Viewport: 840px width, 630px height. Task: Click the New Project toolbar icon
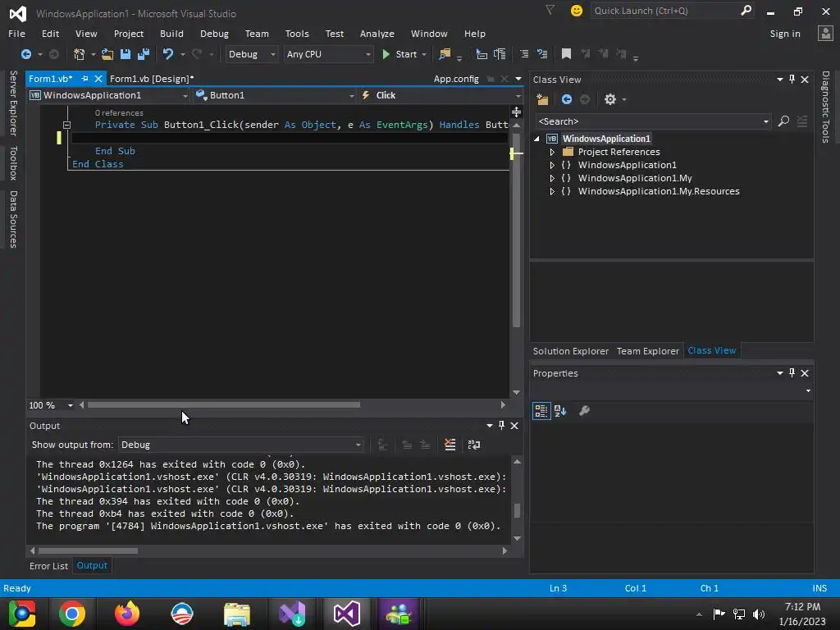[x=80, y=54]
